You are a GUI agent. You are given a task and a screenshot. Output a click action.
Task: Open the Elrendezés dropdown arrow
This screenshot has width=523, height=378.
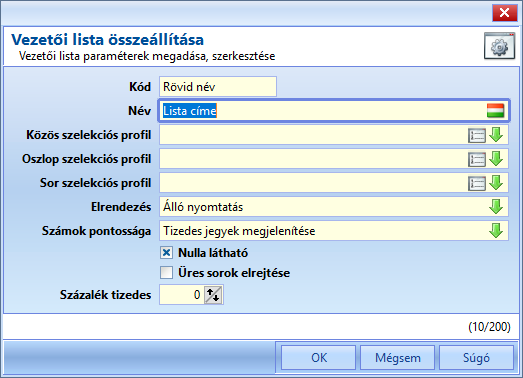496,207
